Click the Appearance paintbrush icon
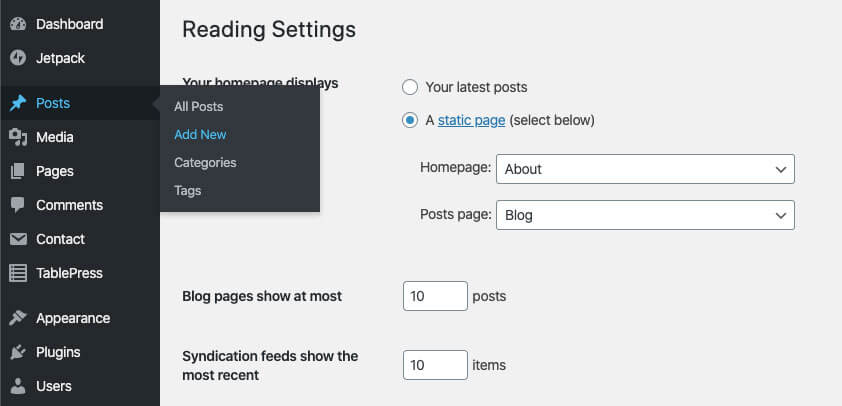The width and height of the screenshot is (842, 406). coord(18,318)
